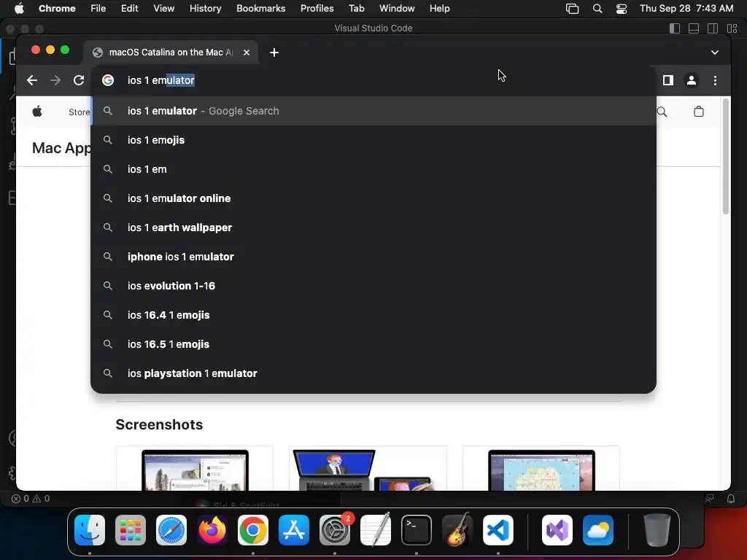Click the Chrome icon in the Dock
Image resolution: width=747 pixels, height=560 pixels.
click(x=253, y=530)
